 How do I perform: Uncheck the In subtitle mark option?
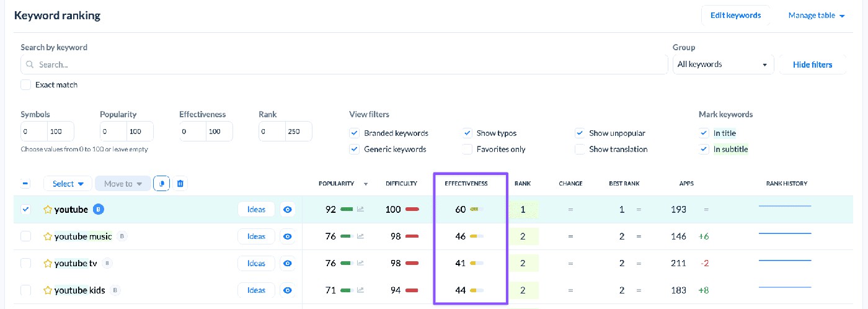[704, 149]
